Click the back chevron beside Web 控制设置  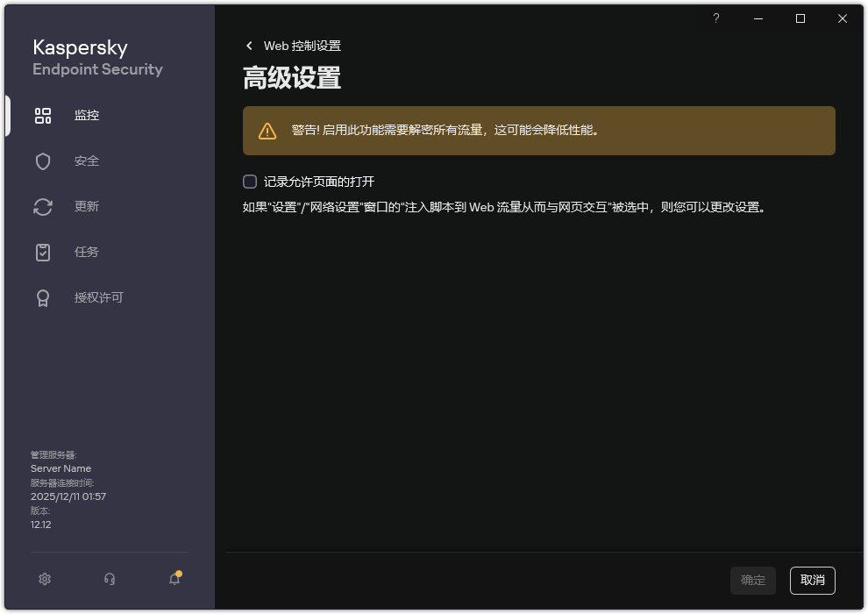pyautogui.click(x=250, y=46)
